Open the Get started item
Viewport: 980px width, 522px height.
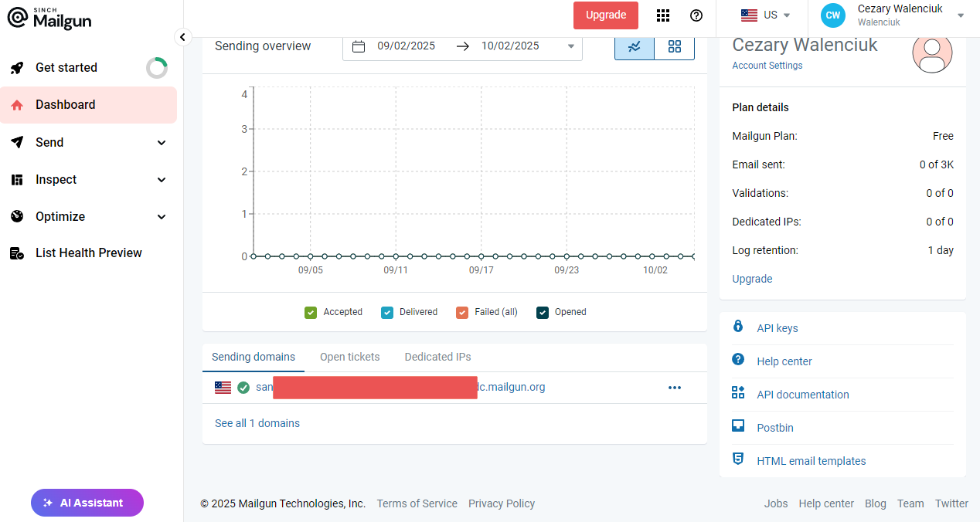click(x=88, y=68)
